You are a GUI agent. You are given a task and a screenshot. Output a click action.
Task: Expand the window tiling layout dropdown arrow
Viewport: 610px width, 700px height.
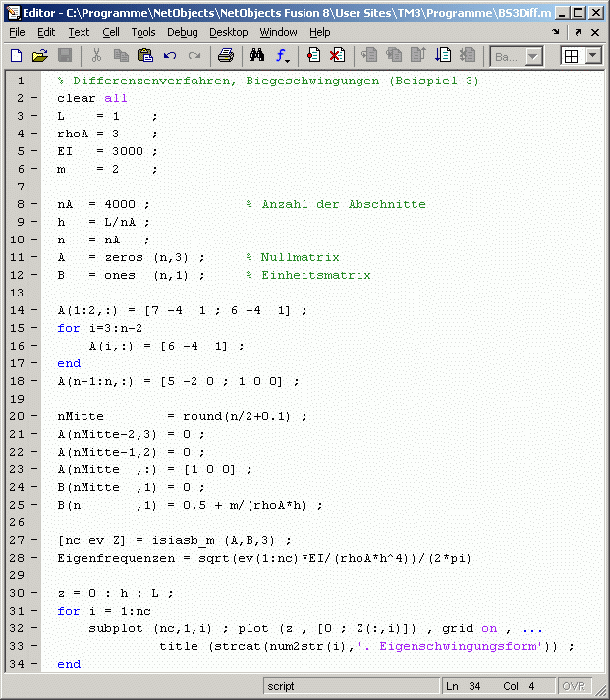tap(593, 56)
